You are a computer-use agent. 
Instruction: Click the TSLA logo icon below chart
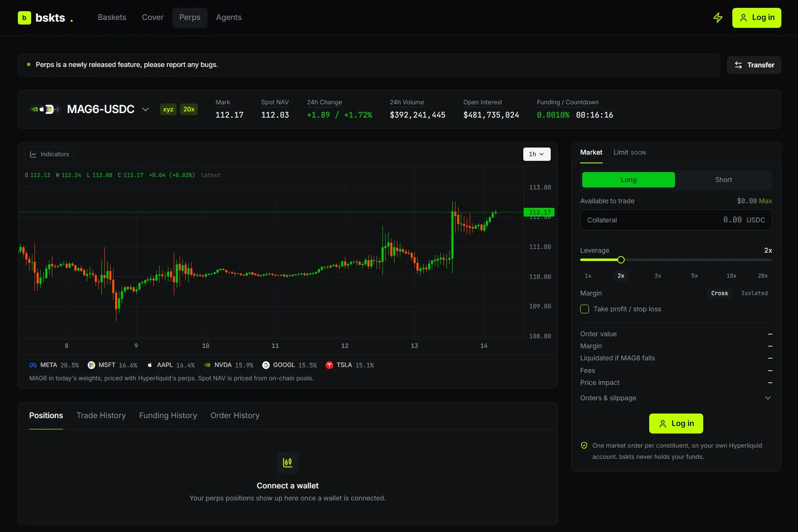click(x=329, y=365)
